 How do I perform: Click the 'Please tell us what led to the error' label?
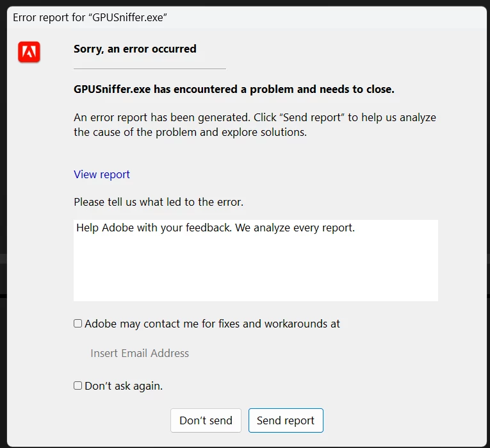point(158,202)
